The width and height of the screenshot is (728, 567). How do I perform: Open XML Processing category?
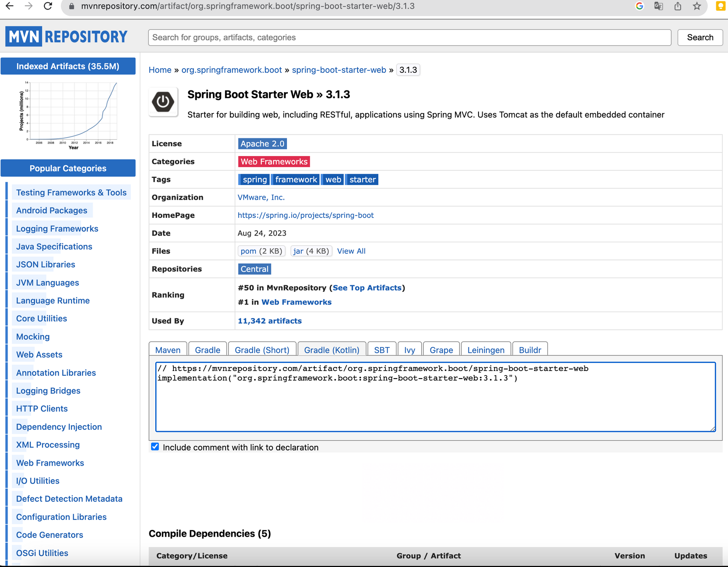tap(48, 445)
